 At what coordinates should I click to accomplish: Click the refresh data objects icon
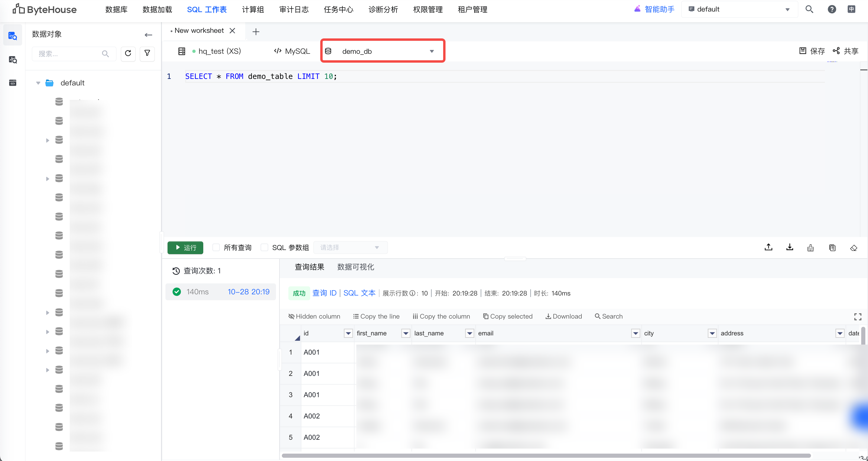(128, 53)
